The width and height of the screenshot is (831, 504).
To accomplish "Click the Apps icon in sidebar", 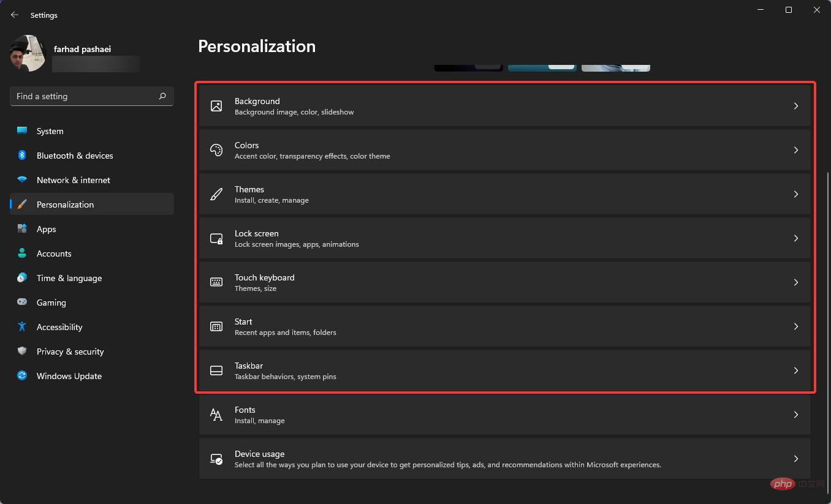I will tap(22, 229).
